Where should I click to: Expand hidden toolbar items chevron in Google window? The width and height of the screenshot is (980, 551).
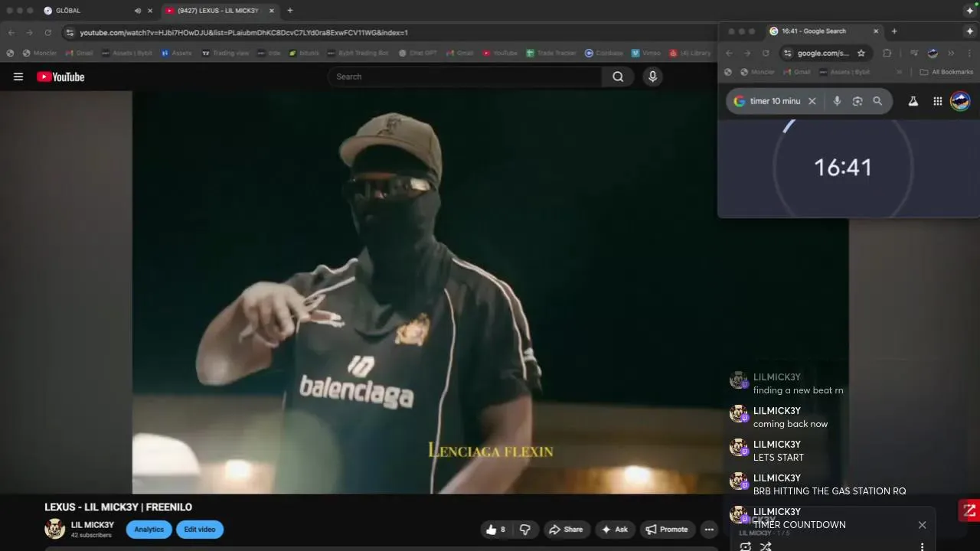[x=951, y=54]
